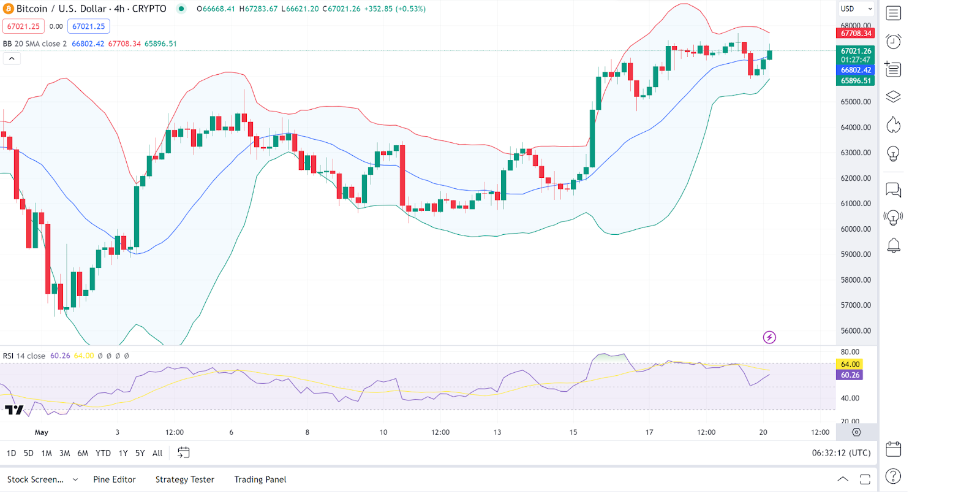980x496 pixels.
Task: Click the yellow RSI MA label 64.00
Action: click(850, 364)
